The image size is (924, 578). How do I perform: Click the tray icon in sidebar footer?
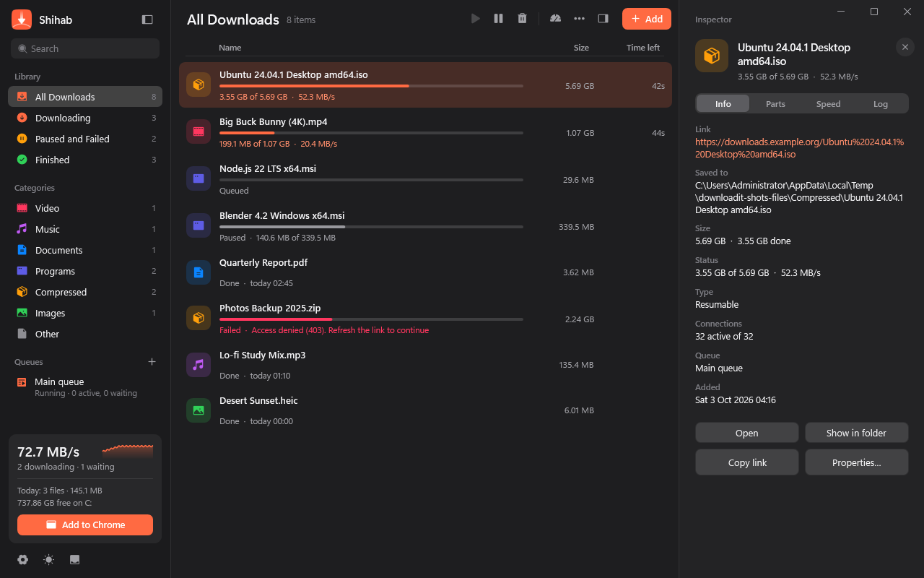pos(74,559)
